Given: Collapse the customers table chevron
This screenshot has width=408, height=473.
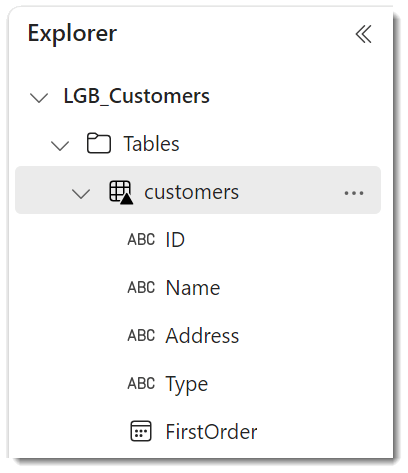Looking at the screenshot, I should [x=81, y=194].
